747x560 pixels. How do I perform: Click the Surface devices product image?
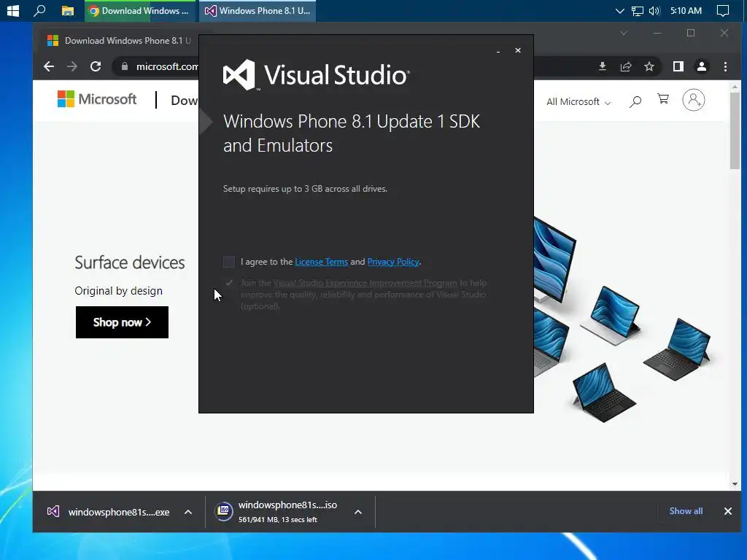(x=622, y=319)
